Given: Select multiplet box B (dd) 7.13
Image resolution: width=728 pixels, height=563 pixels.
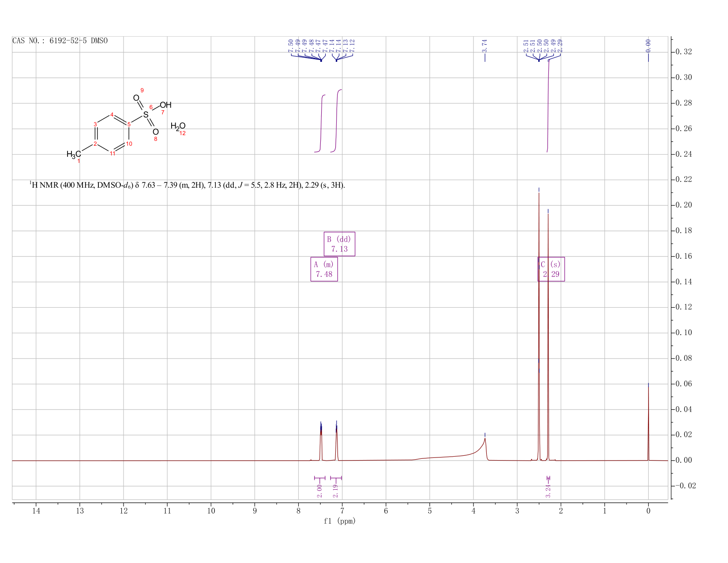Looking at the screenshot, I should (340, 244).
